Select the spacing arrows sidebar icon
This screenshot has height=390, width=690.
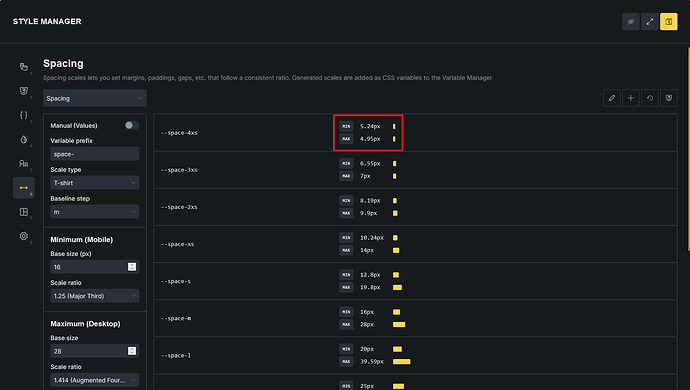click(x=24, y=188)
